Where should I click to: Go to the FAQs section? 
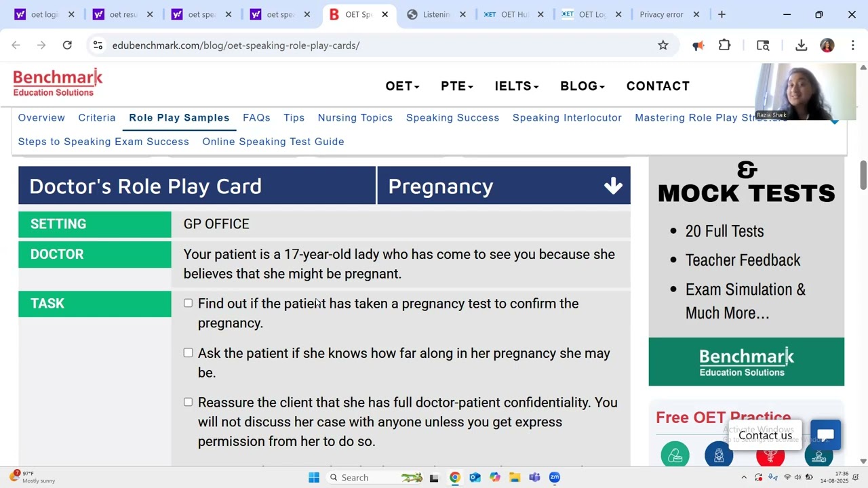coord(256,118)
